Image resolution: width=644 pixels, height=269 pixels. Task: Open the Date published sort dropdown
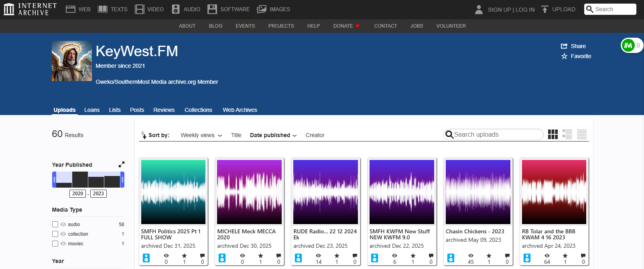[273, 135]
